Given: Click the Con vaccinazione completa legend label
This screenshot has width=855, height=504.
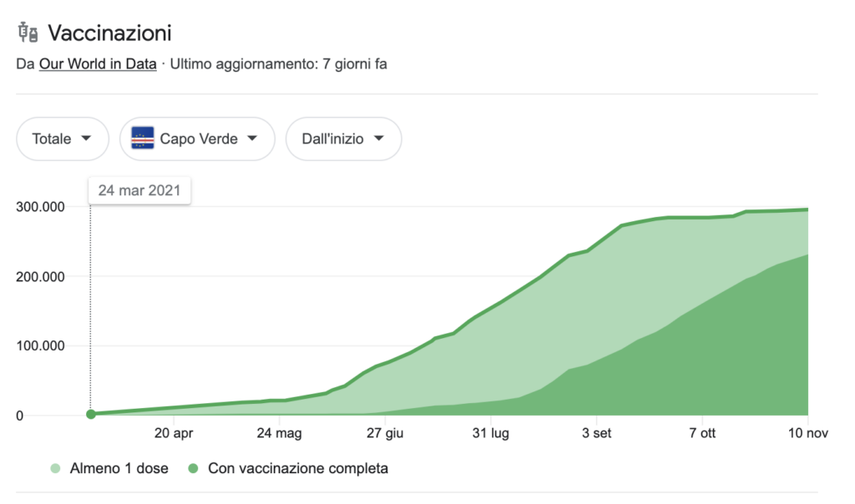Looking at the screenshot, I should point(297,469).
